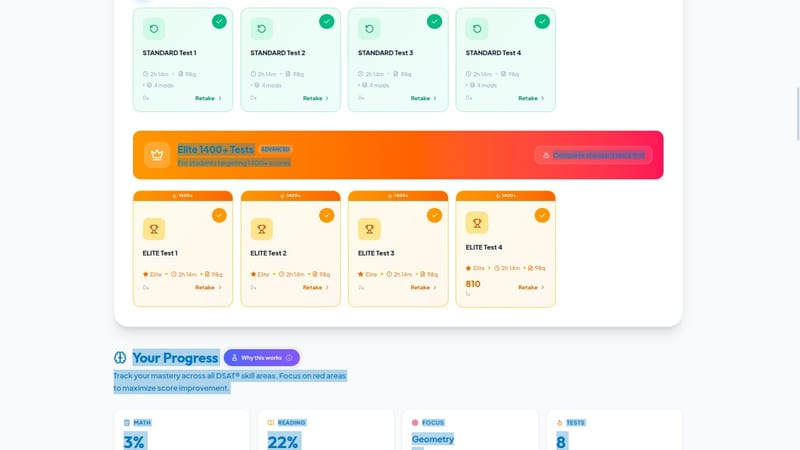
Task: Retake ELITE Test 4
Action: pos(531,287)
